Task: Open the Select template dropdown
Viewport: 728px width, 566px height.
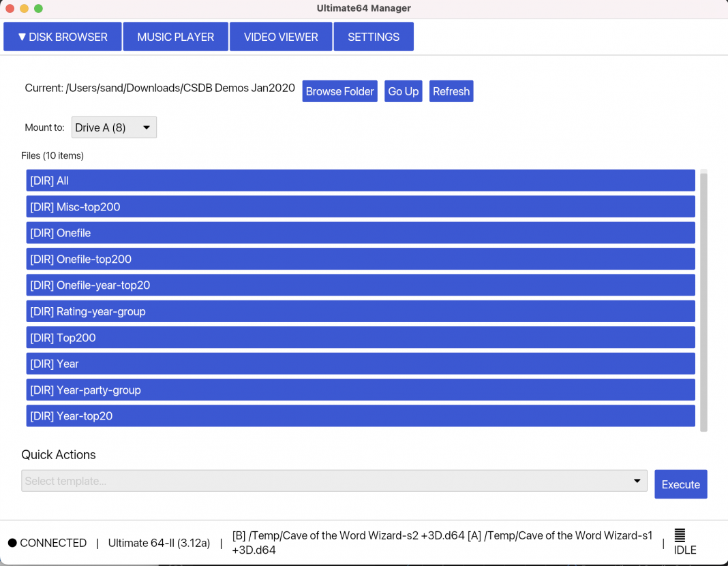Action: (334, 481)
